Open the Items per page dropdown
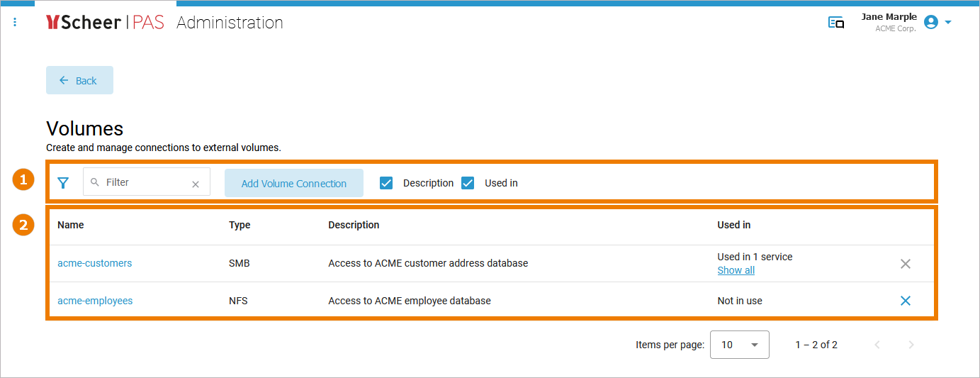The image size is (980, 378). [x=739, y=345]
